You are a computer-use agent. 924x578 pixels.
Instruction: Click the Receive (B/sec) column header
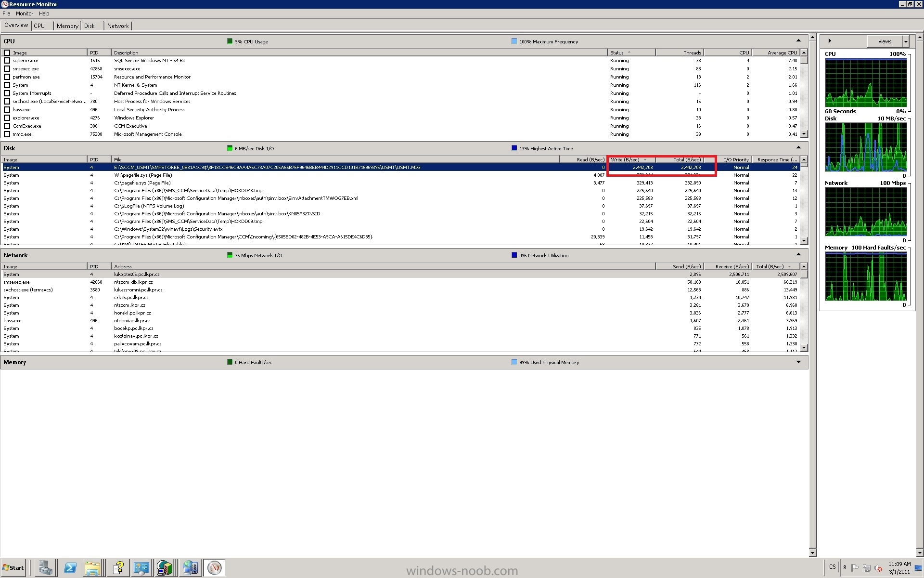pos(728,266)
